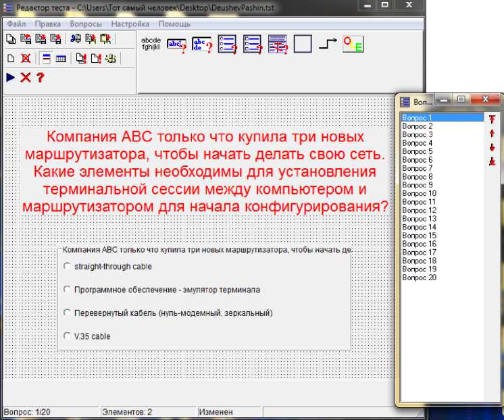This screenshot has height=420, width=504.
Task: Select 'Программное обеспечение - эмулятор терминала' option
Action: [x=67, y=290]
